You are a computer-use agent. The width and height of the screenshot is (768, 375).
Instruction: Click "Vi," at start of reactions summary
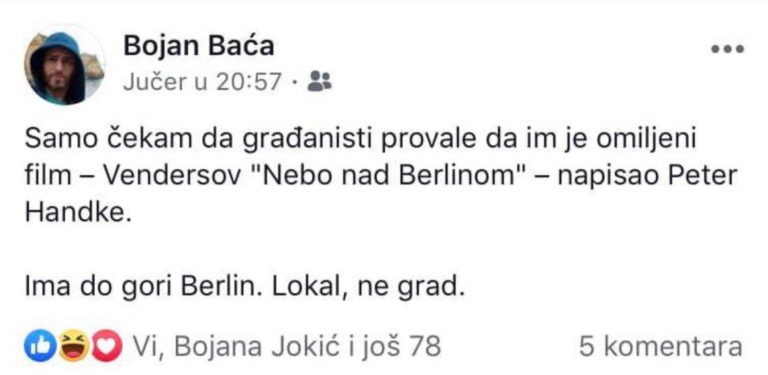[151, 347]
